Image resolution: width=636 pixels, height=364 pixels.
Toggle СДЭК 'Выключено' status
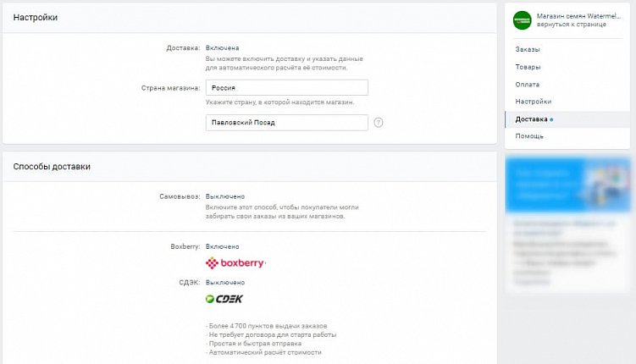point(225,282)
